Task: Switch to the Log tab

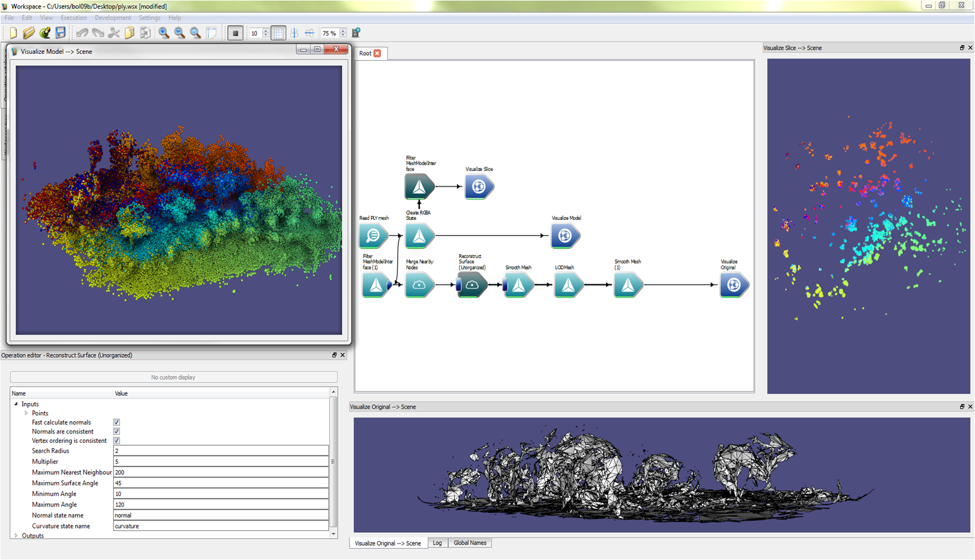Action: [x=437, y=543]
